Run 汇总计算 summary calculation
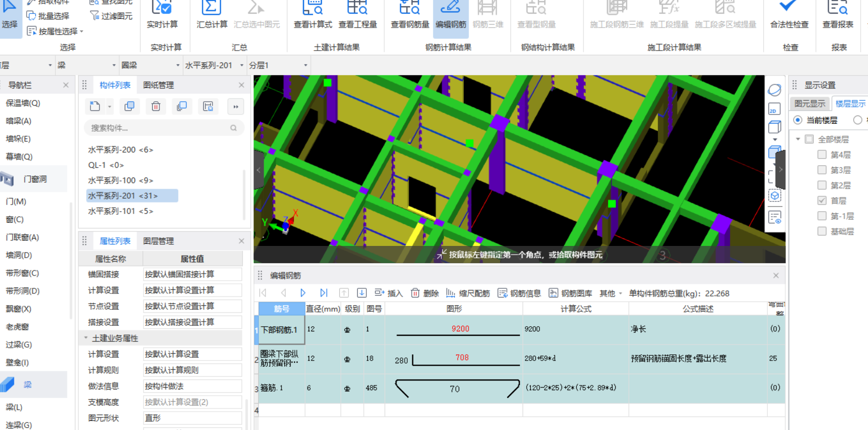 212,15
